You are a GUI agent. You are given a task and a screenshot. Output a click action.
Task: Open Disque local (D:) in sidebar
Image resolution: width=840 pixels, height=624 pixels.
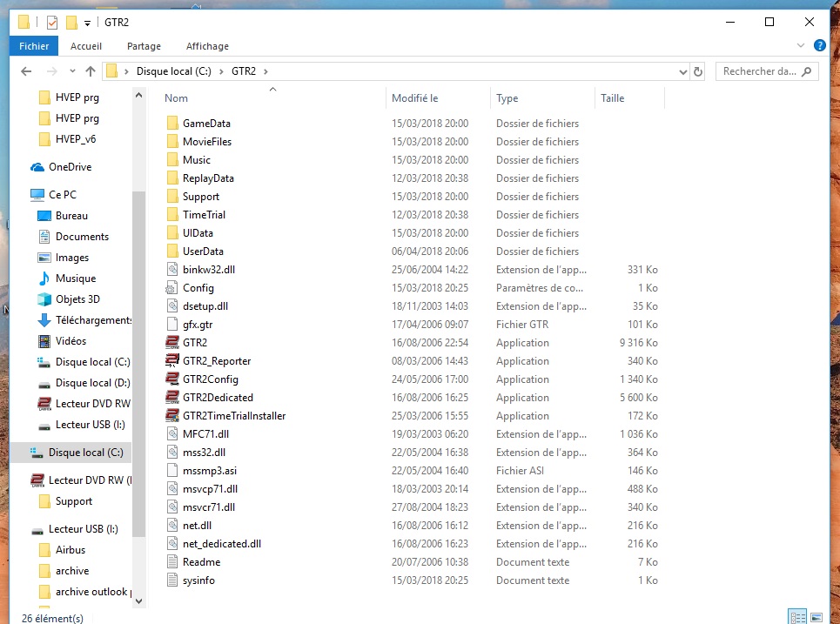coord(84,383)
